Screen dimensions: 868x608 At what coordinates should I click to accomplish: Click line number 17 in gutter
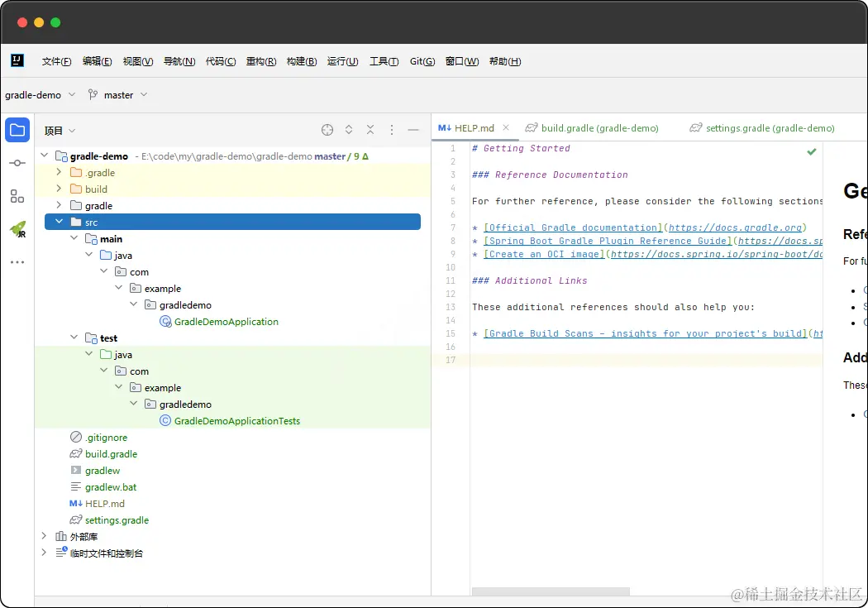pyautogui.click(x=451, y=360)
